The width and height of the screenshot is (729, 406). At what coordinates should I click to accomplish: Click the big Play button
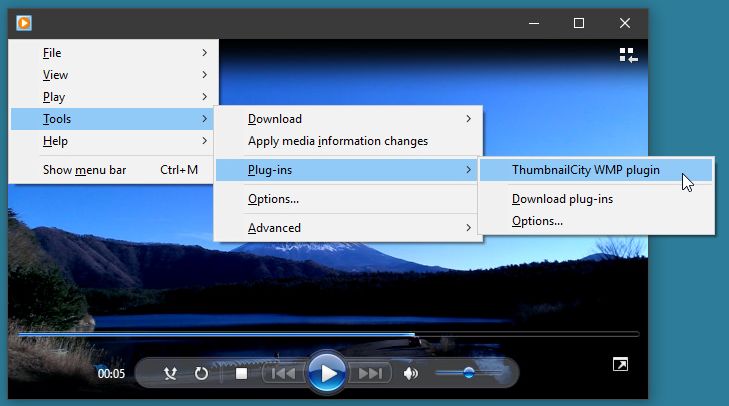pos(327,373)
